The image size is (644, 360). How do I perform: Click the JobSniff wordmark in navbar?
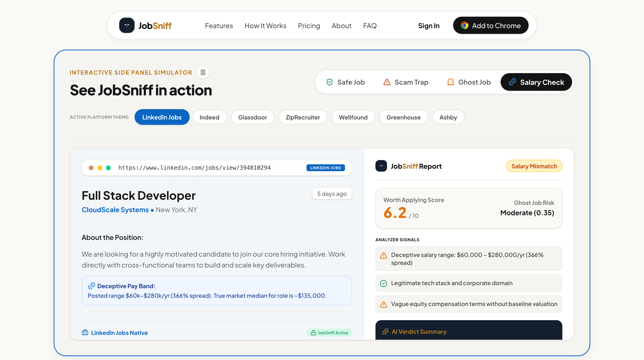(x=155, y=26)
